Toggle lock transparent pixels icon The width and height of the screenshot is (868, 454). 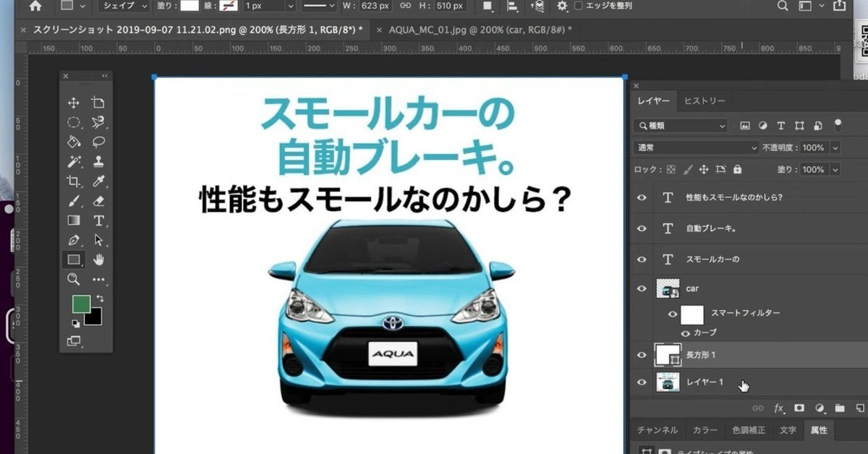pos(671,169)
